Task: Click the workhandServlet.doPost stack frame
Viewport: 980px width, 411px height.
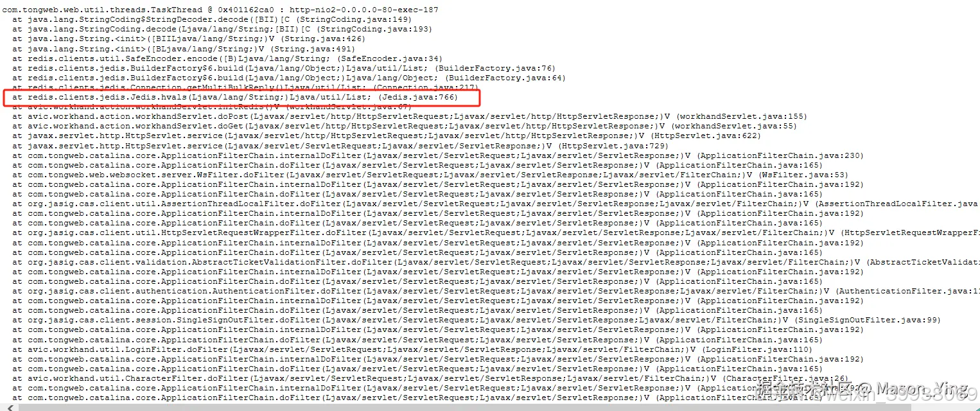Action: click(410, 117)
